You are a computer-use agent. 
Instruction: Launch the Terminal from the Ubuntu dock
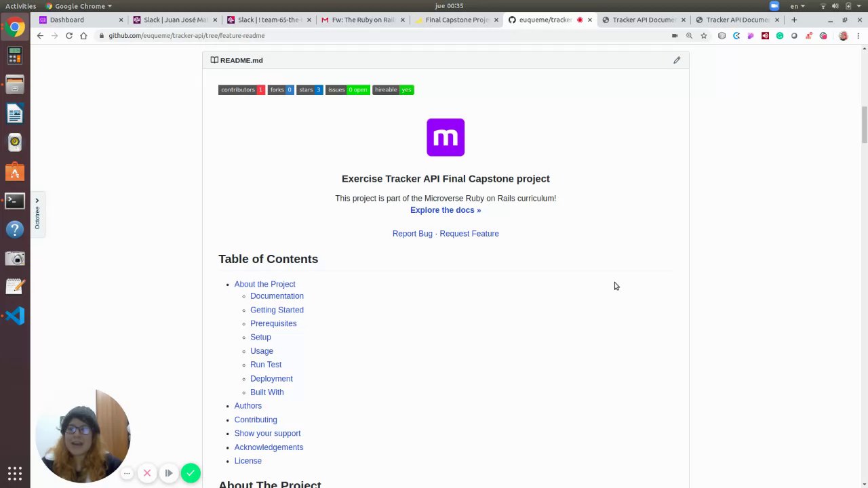pos(15,201)
